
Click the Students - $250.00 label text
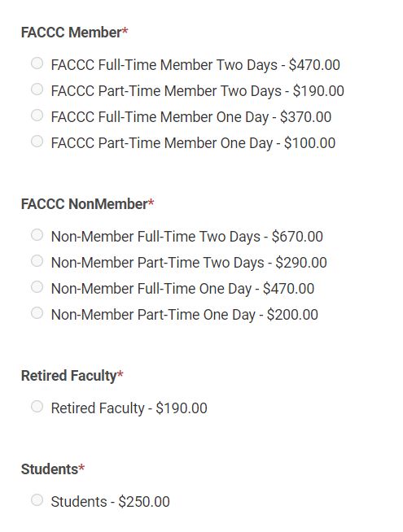click(x=111, y=502)
